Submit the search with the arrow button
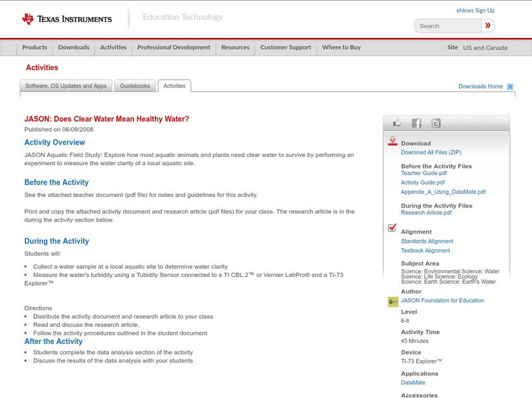This screenshot has width=532, height=398. [489, 25]
